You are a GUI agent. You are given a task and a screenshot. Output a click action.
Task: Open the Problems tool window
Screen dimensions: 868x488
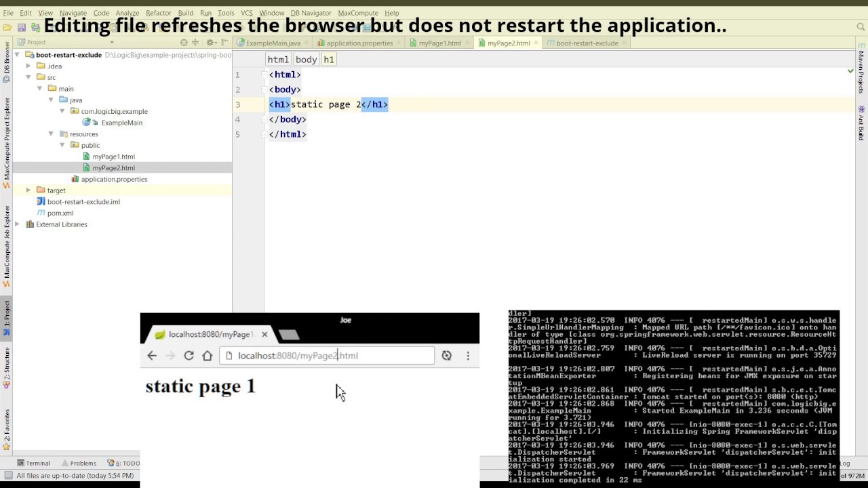point(78,464)
